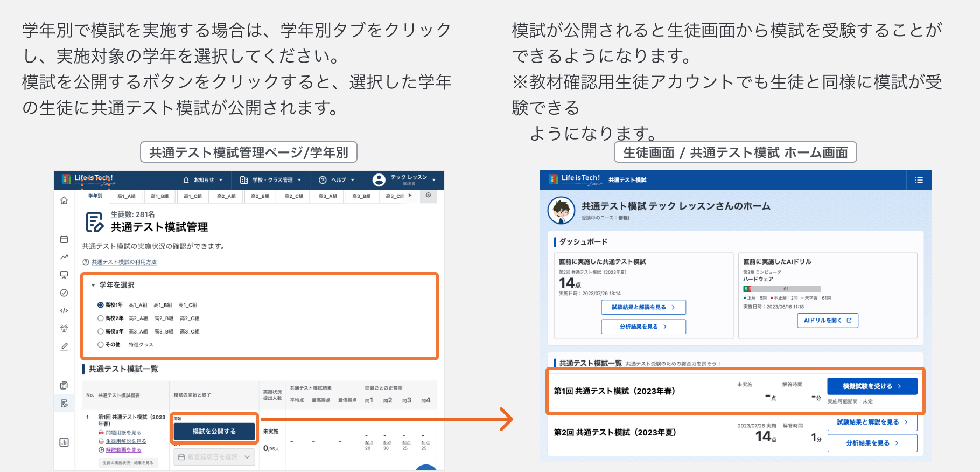980x472 pixels.
Task: Expand the テック レッスン account dropdown
Action: [x=413, y=180]
